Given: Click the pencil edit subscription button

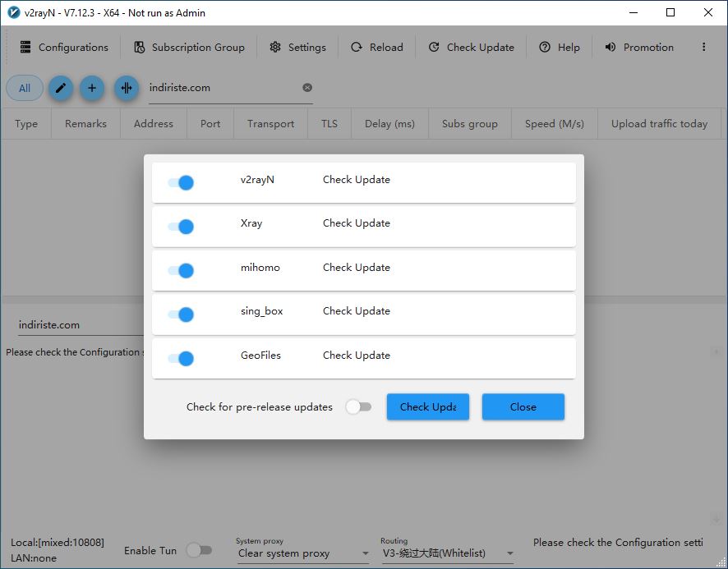Looking at the screenshot, I should (61, 88).
